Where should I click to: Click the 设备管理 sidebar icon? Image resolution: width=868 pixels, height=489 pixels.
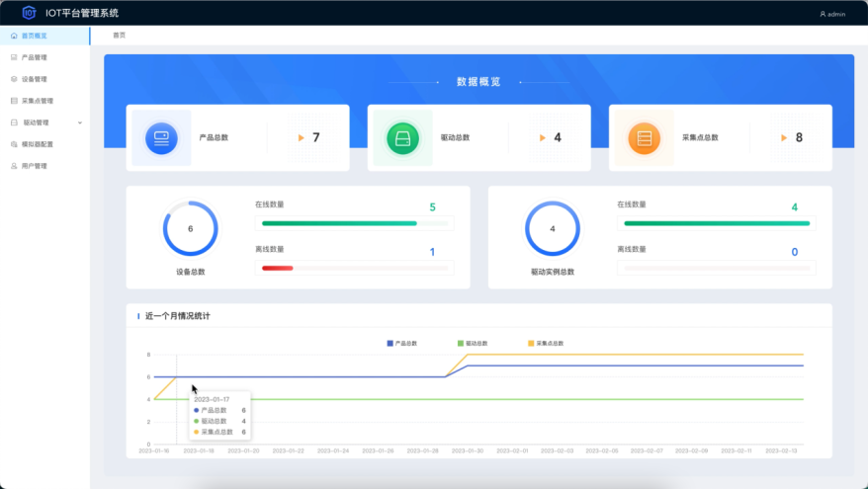(14, 79)
